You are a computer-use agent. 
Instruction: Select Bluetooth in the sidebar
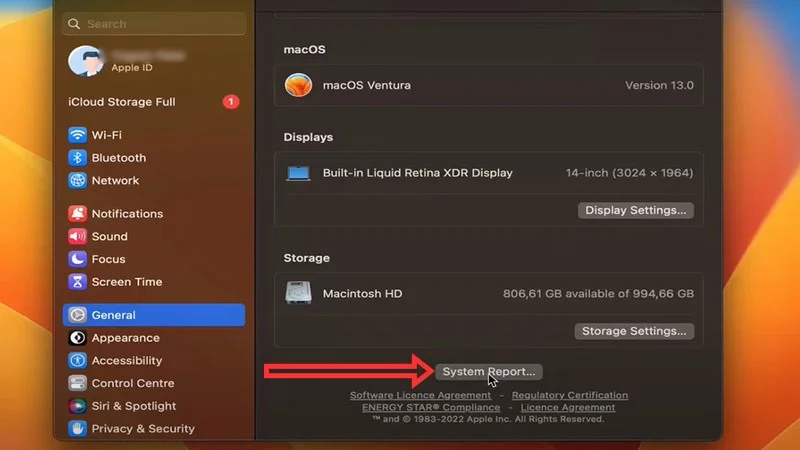coord(119,158)
